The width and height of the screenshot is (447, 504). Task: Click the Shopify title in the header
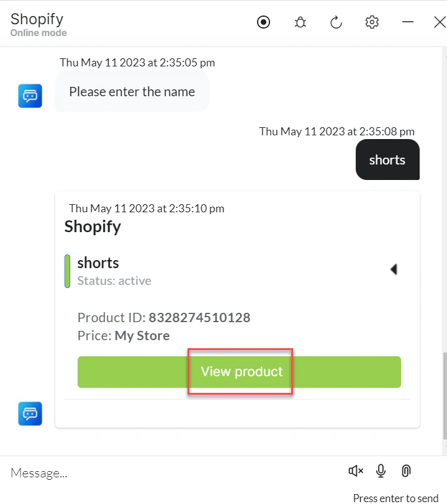point(37,19)
